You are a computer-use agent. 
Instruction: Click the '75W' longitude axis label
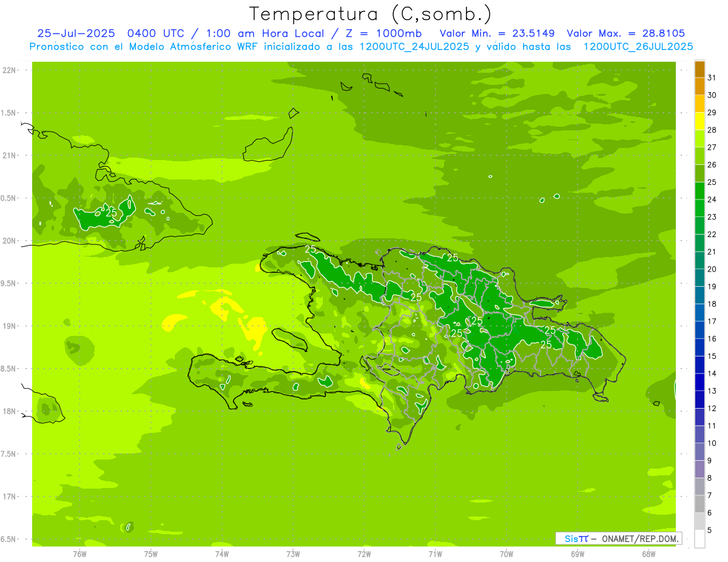coord(150,554)
